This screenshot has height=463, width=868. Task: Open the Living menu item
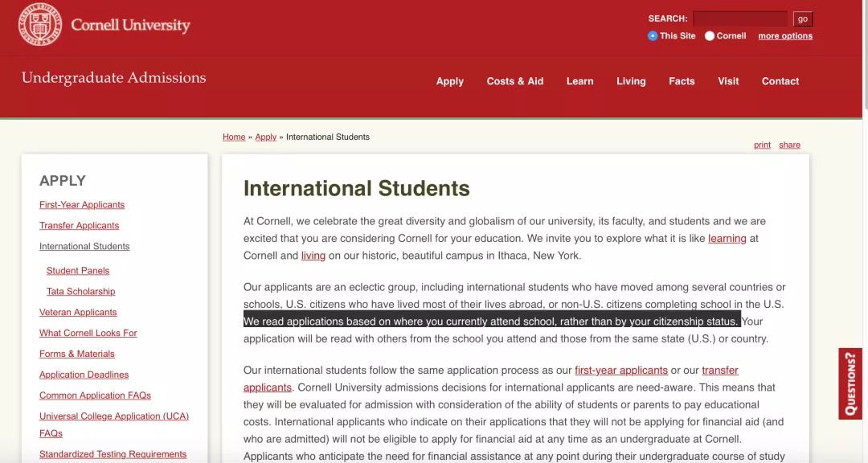point(631,81)
